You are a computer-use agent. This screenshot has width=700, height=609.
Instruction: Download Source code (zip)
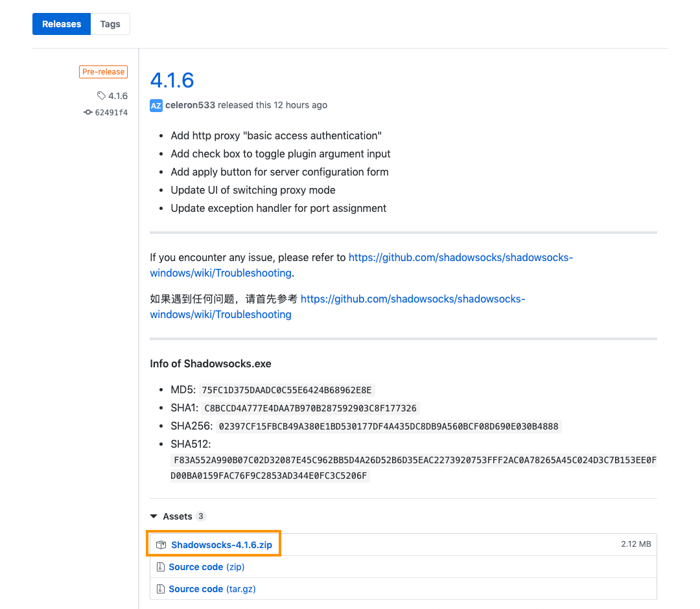coord(207,567)
